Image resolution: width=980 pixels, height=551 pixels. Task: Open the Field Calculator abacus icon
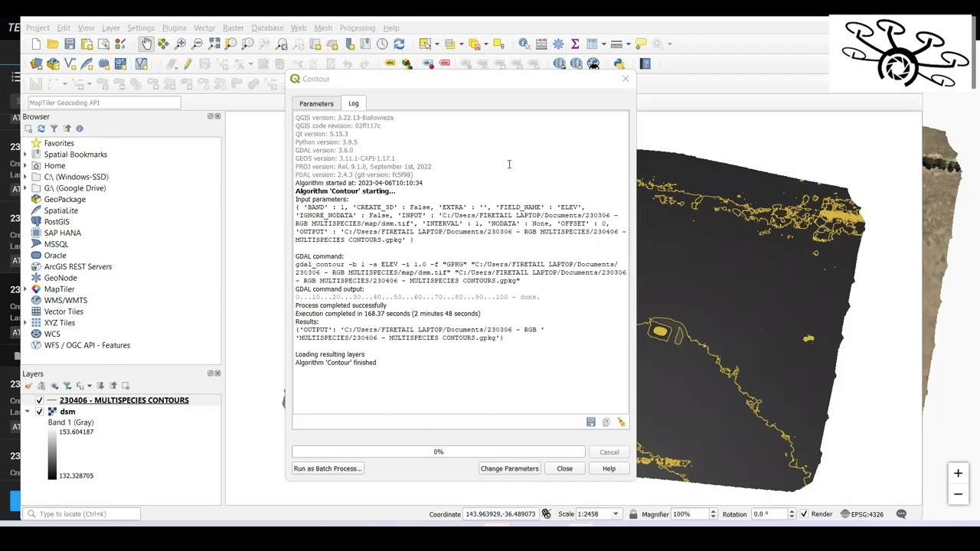click(x=541, y=44)
